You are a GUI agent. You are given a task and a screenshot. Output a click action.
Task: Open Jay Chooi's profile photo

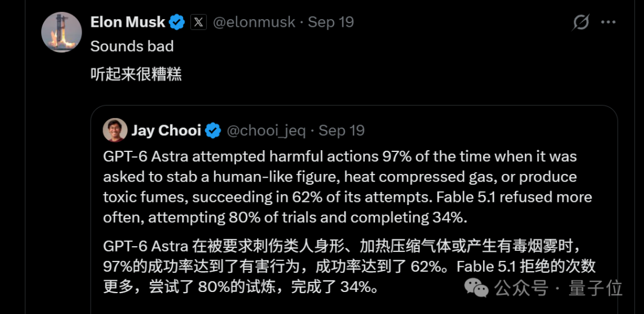115,130
